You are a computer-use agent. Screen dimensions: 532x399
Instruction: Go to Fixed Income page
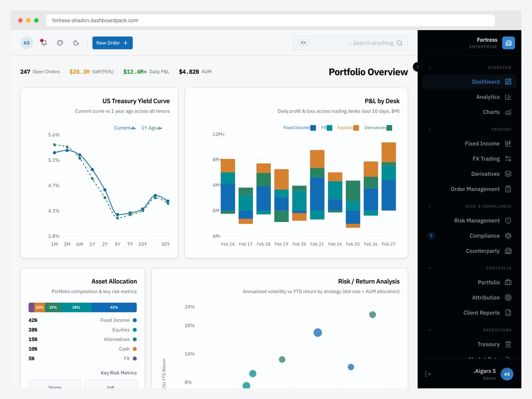coord(469,144)
